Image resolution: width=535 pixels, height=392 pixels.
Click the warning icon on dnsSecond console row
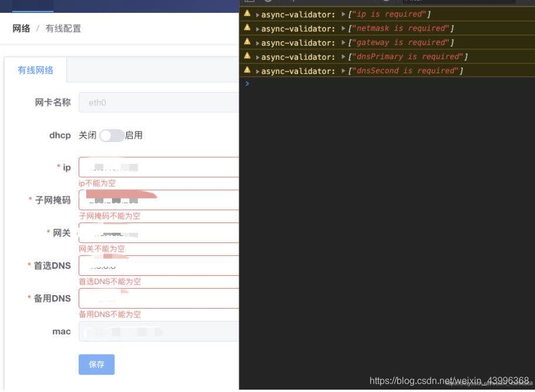(248, 70)
